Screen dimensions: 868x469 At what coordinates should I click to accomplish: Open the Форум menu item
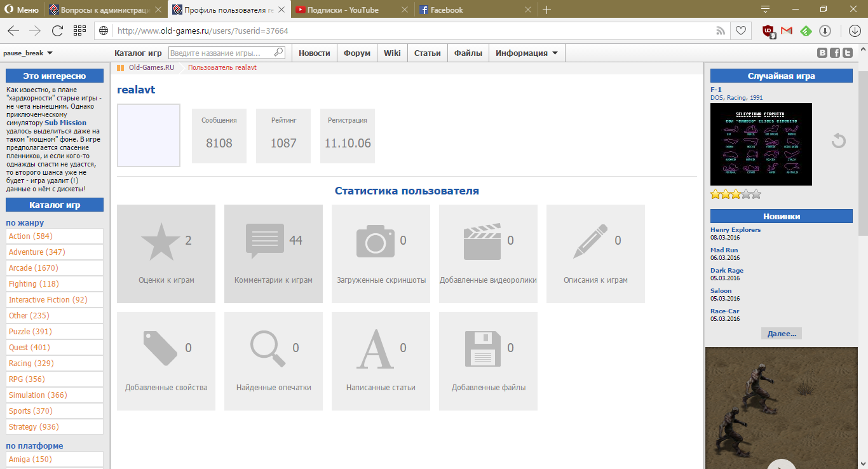tap(357, 53)
